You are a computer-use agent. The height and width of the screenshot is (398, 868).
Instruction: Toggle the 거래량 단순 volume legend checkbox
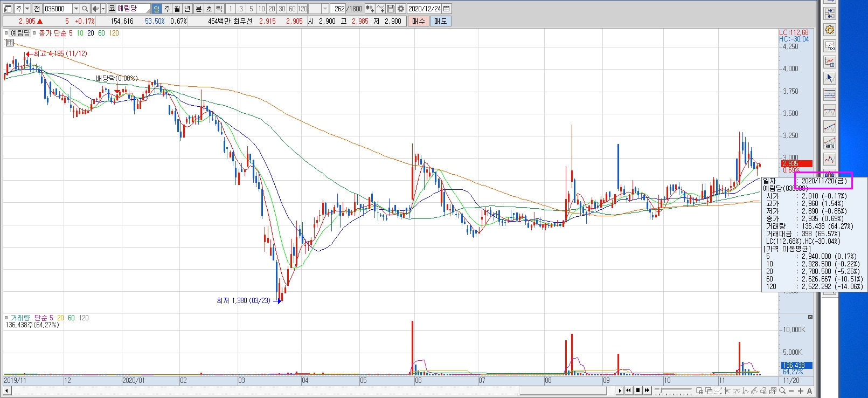[x=7, y=318]
